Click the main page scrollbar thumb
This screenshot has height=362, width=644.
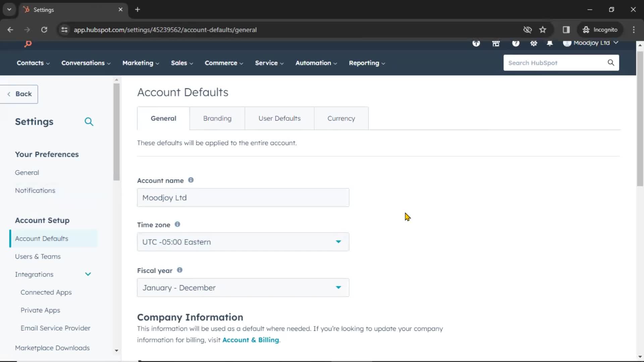coord(640,119)
